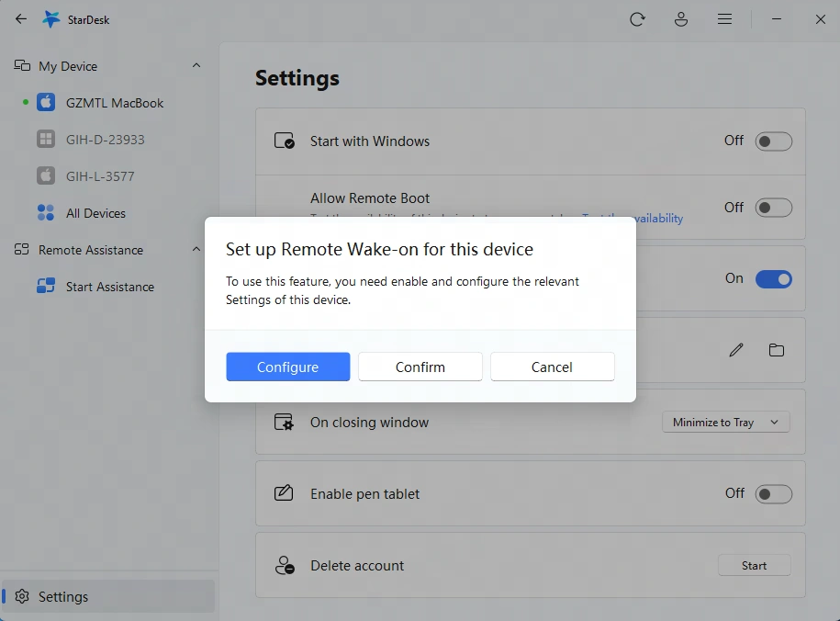The width and height of the screenshot is (840, 621).
Task: Click the Confirm button in dialog
Action: (x=420, y=367)
